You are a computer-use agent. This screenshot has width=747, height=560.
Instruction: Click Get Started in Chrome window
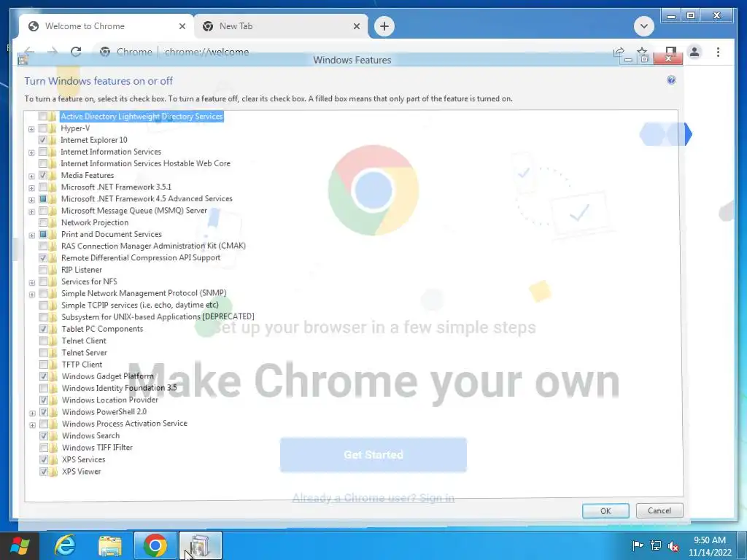tap(373, 455)
